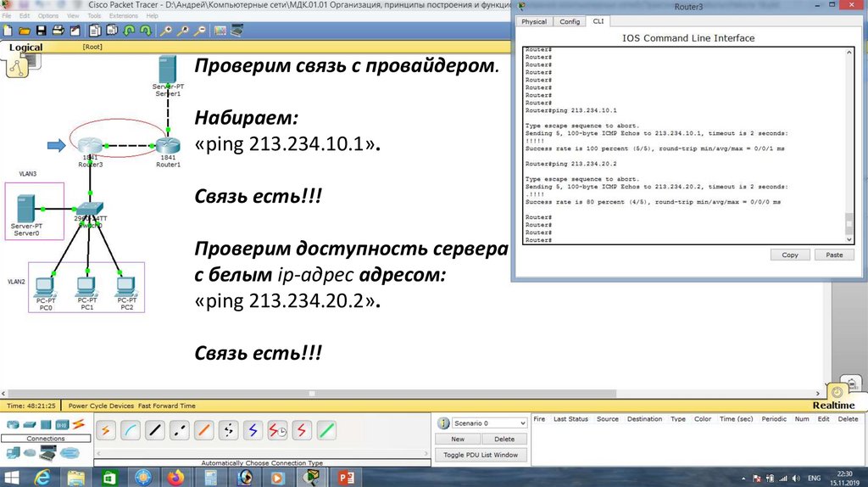This screenshot has width=868, height=487.
Task: Select Switch0 in the topology
Action: [x=90, y=210]
